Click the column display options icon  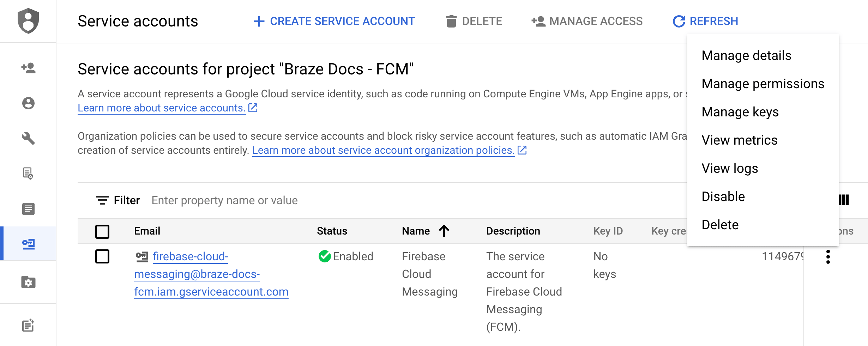(844, 200)
